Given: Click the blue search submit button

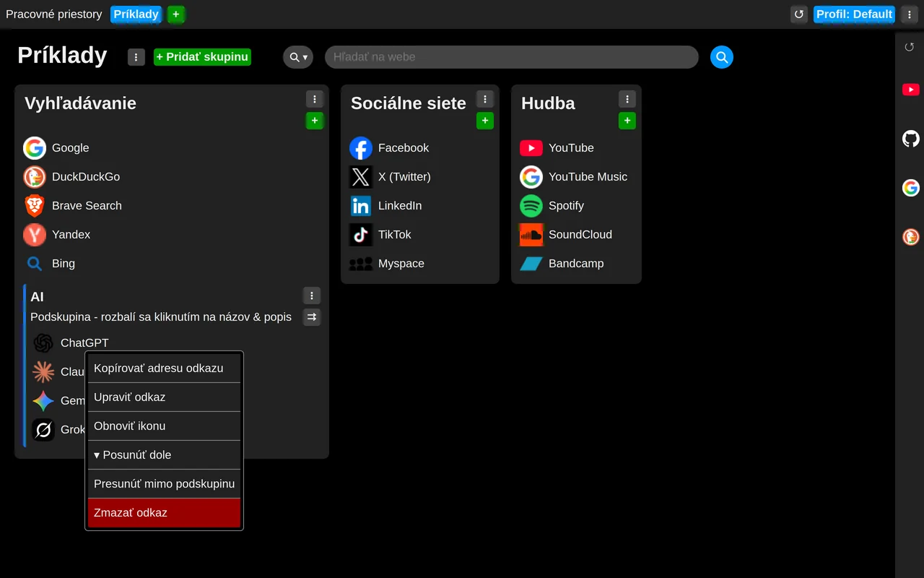Looking at the screenshot, I should point(722,57).
